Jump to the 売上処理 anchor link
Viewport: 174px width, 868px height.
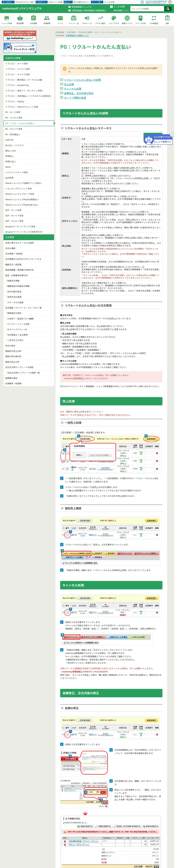pos(69,84)
